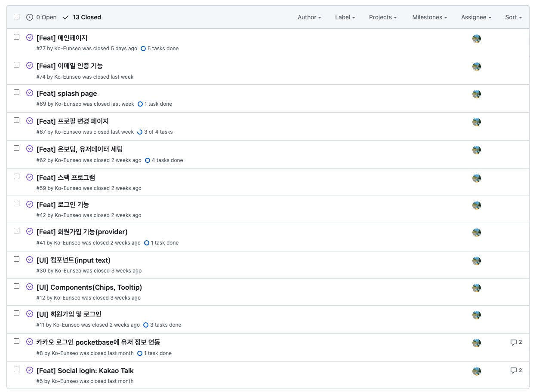Click closed status icon for Components(Chips, Tooltip) issue

(30, 287)
